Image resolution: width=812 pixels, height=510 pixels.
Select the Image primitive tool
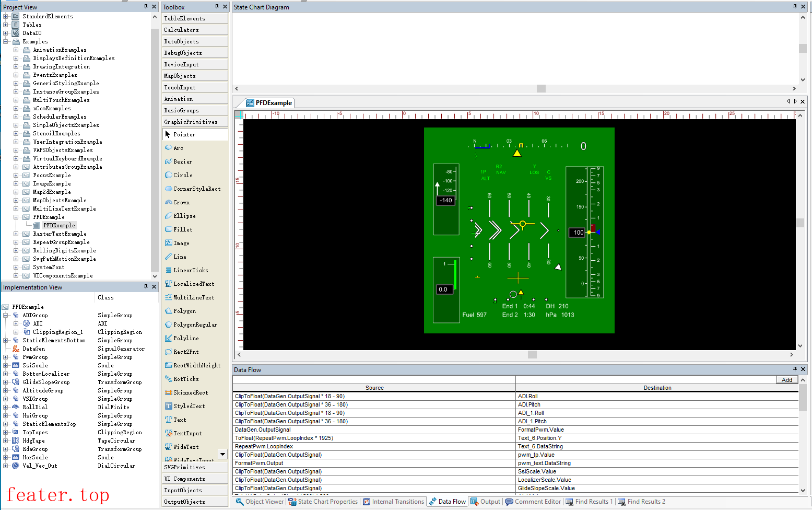[181, 243]
